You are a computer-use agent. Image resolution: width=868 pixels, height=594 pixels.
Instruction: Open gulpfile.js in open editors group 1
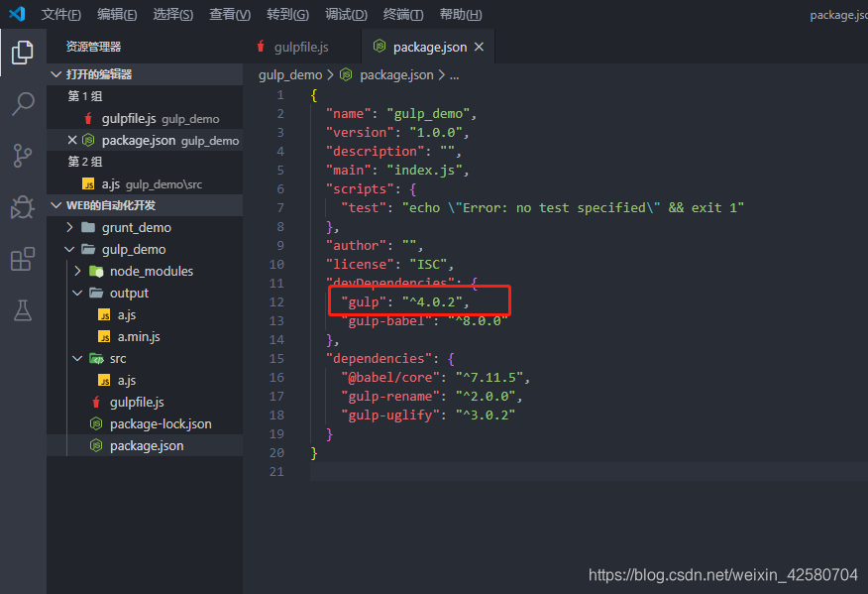145,119
